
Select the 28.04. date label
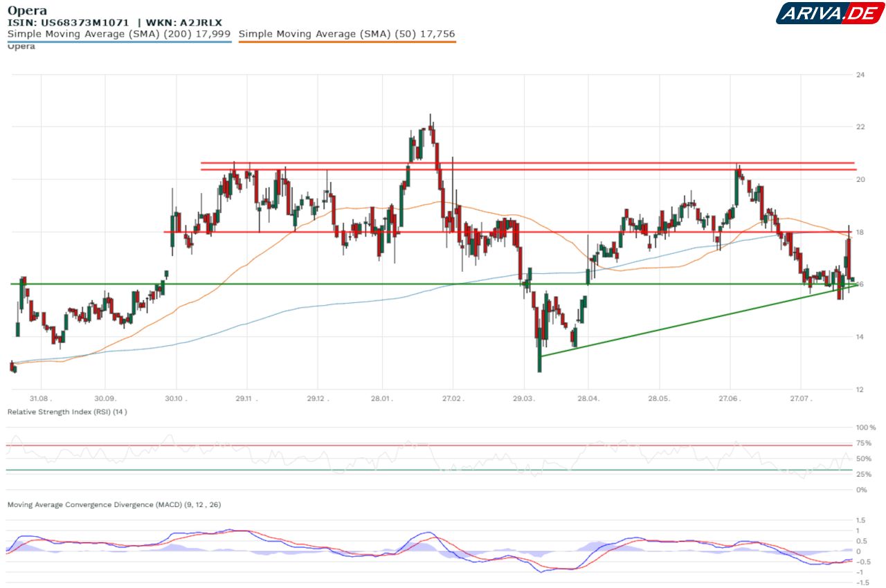(588, 400)
